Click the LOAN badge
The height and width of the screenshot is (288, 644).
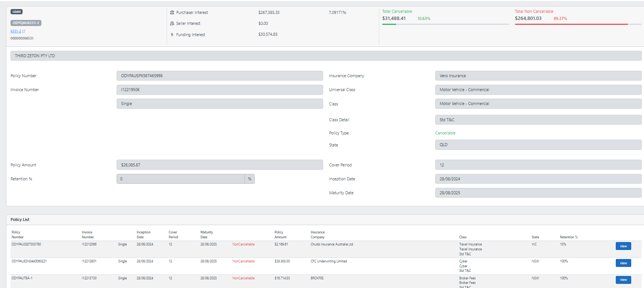(17, 12)
